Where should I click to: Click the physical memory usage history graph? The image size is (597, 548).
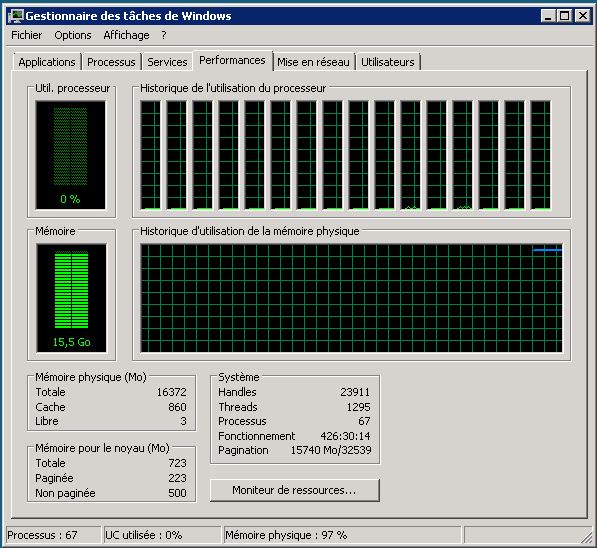click(351, 298)
